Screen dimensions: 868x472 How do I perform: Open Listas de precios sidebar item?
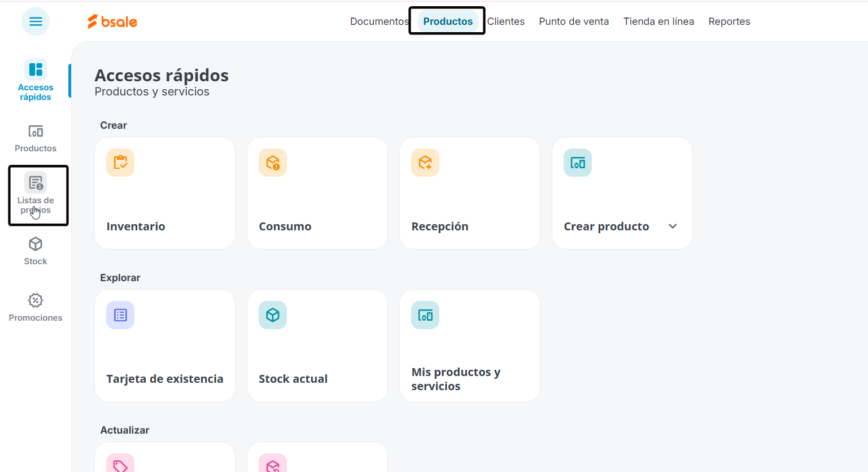[x=36, y=194]
